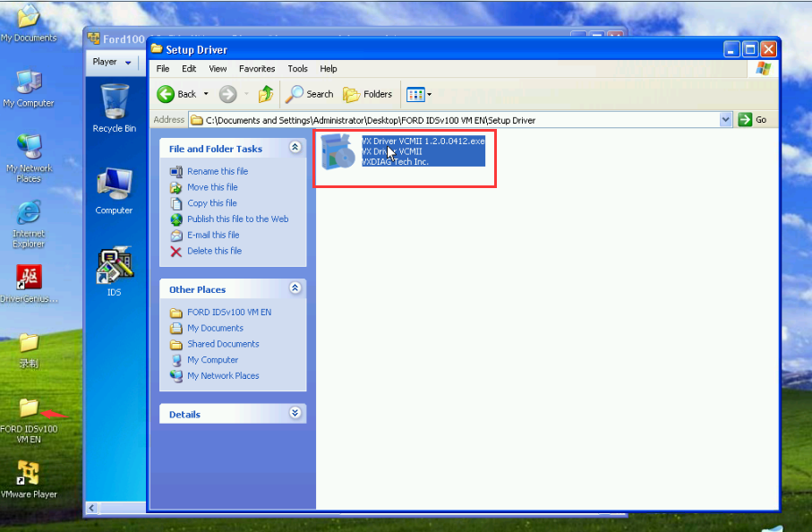Open the View menu
This screenshot has height=532, width=812.
[218, 68]
